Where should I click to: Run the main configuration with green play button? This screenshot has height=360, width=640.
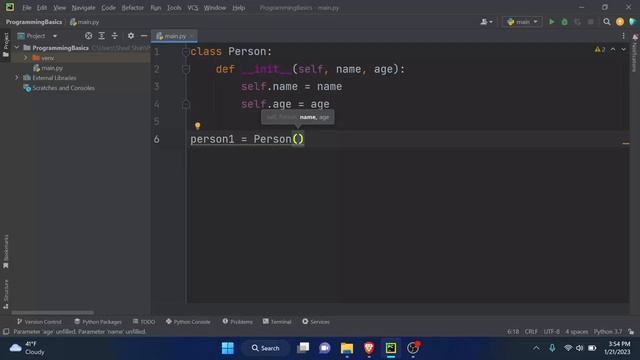[551, 22]
